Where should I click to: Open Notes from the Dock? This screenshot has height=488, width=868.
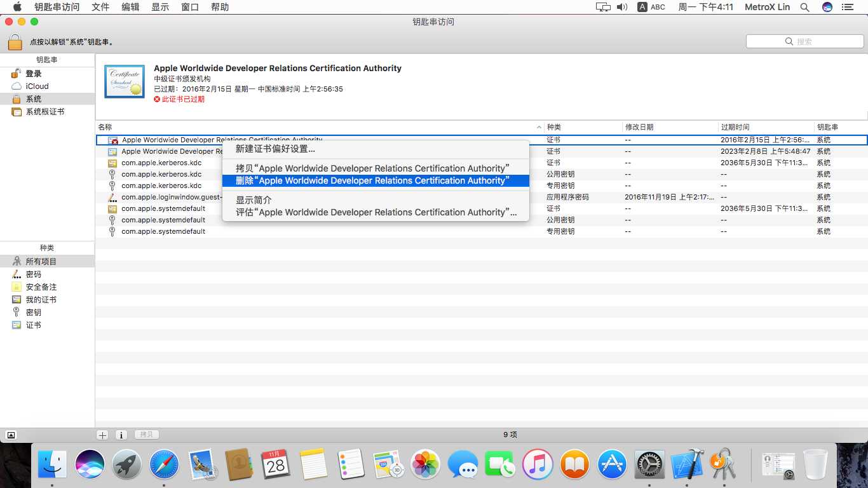[x=313, y=464]
